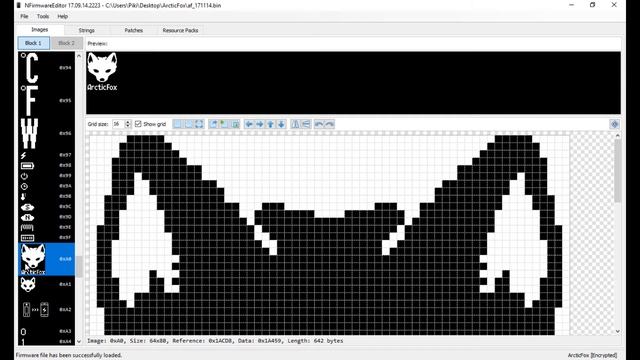Select the degree C image 0x94

click(x=47, y=68)
